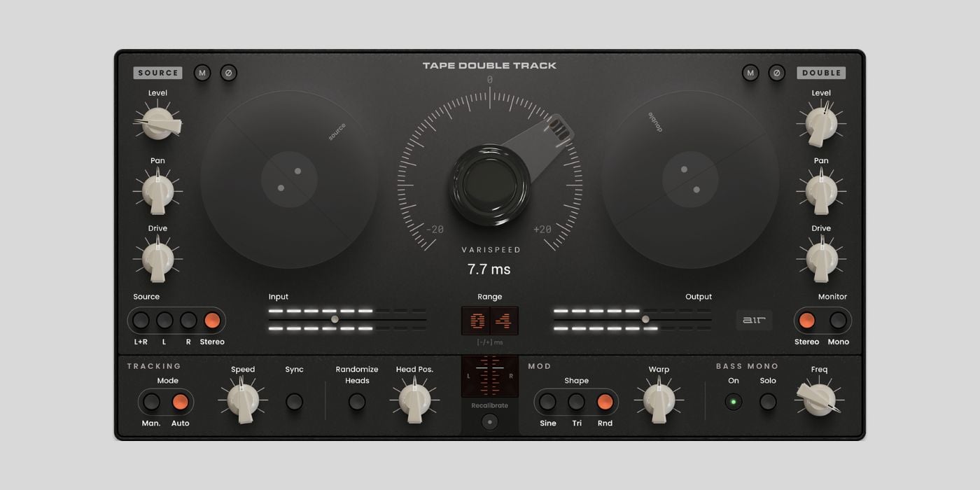Image resolution: width=980 pixels, height=490 pixels.
Task: Mute the Source channel
Action: (x=202, y=73)
